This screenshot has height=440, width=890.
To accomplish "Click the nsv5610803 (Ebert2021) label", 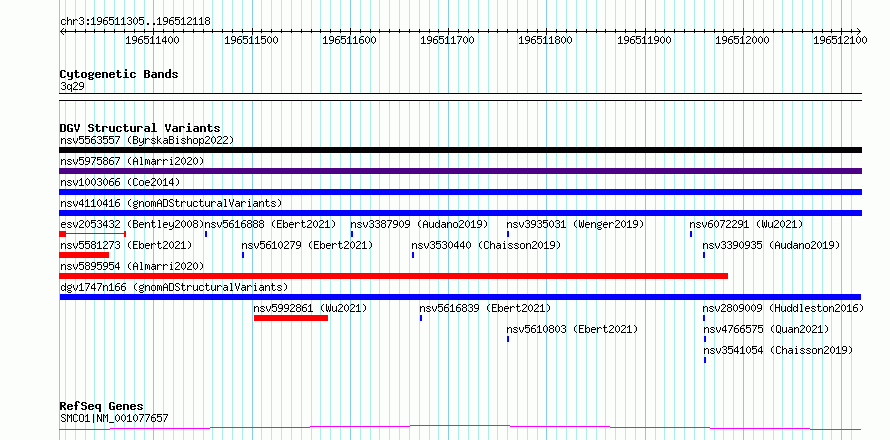I will coord(572,329).
